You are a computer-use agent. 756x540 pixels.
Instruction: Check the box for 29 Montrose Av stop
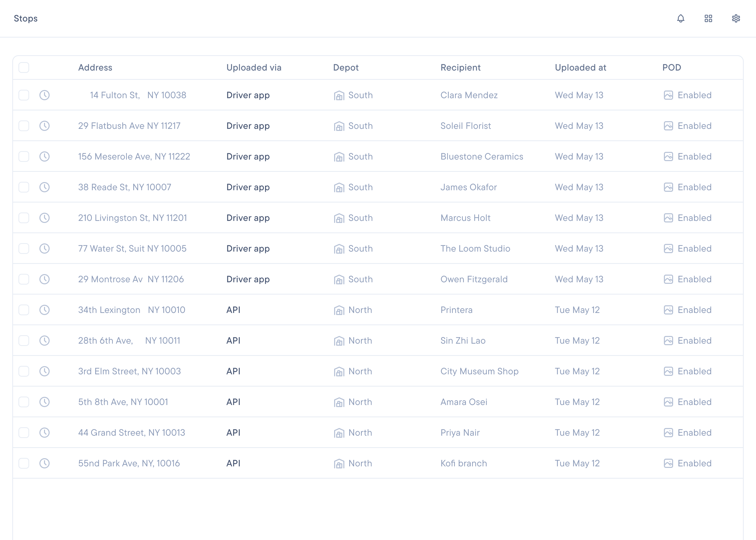(x=24, y=279)
